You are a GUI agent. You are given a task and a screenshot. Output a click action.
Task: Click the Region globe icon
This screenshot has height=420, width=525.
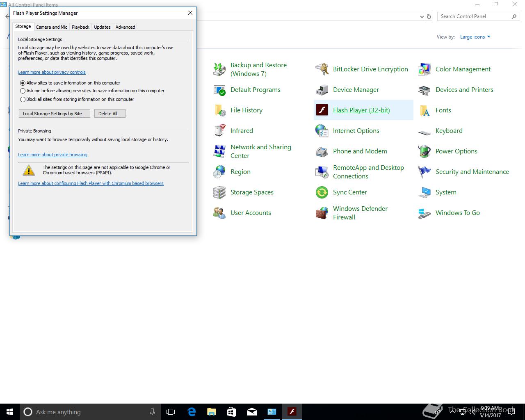point(219,172)
